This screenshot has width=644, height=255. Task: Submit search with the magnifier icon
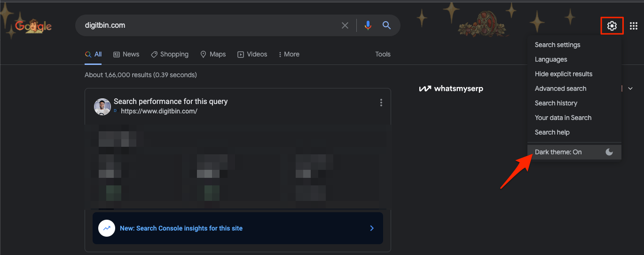pyautogui.click(x=386, y=25)
